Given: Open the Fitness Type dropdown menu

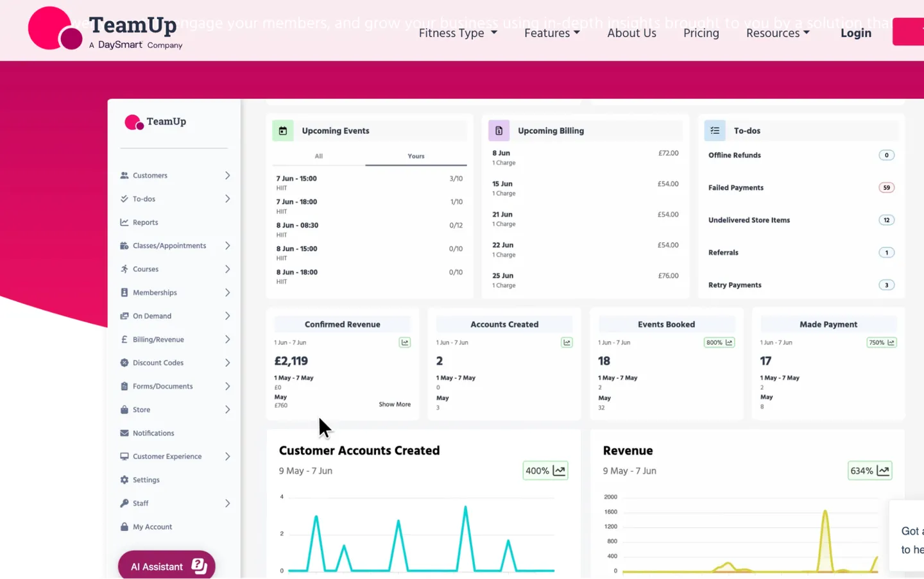Looking at the screenshot, I should pyautogui.click(x=458, y=33).
